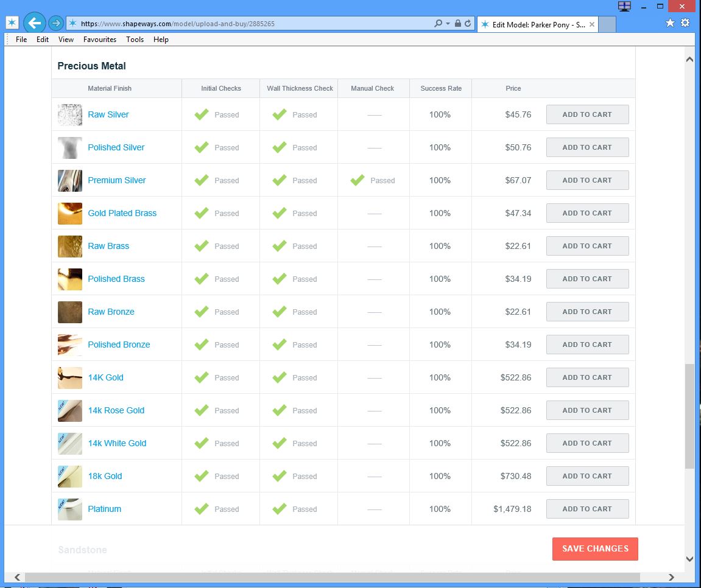Refresh the page with reload icon

coord(468,23)
